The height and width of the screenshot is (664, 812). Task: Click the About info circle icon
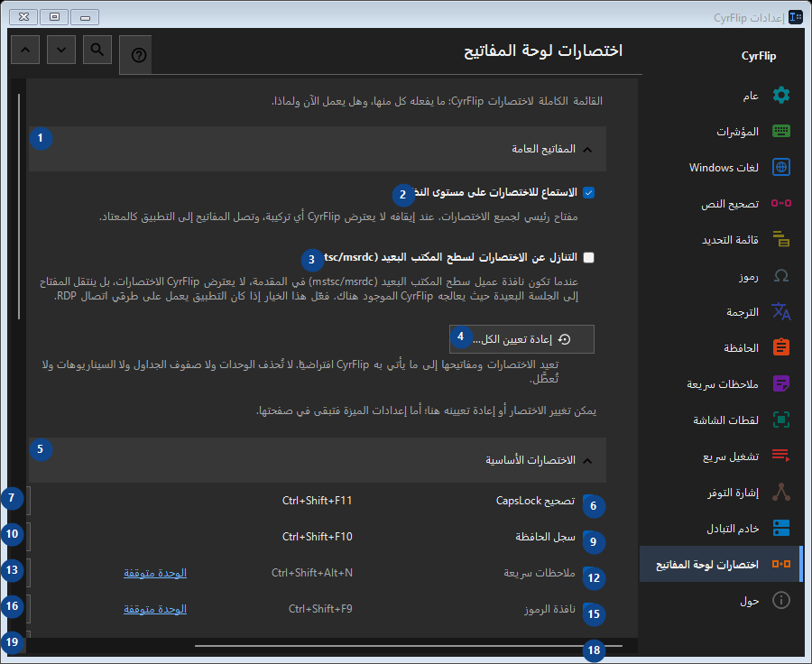[781, 600]
